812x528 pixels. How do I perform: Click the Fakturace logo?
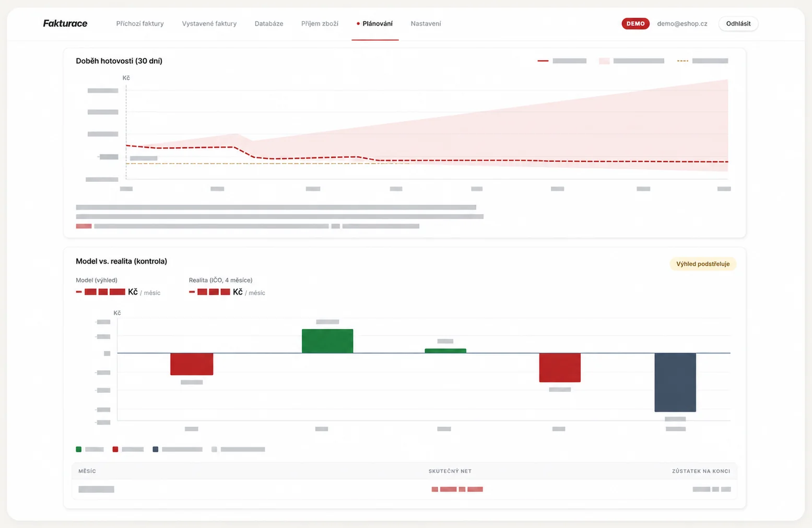[65, 24]
